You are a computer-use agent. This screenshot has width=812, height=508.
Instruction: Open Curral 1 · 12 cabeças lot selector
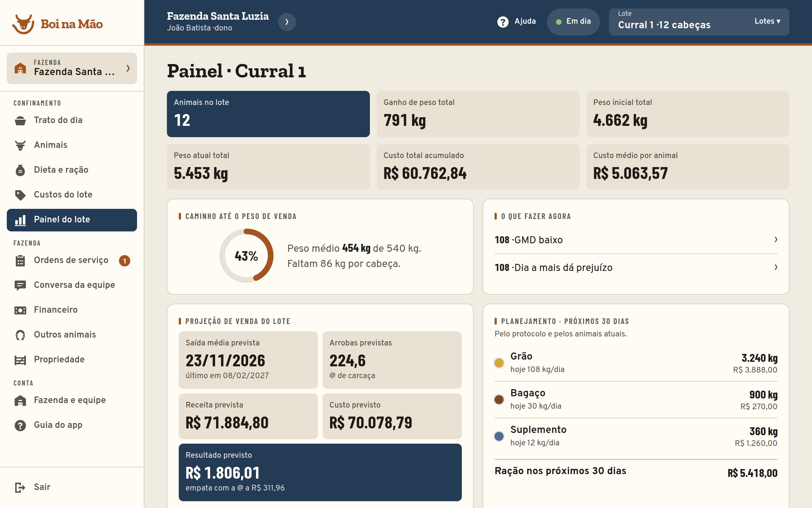(699, 22)
